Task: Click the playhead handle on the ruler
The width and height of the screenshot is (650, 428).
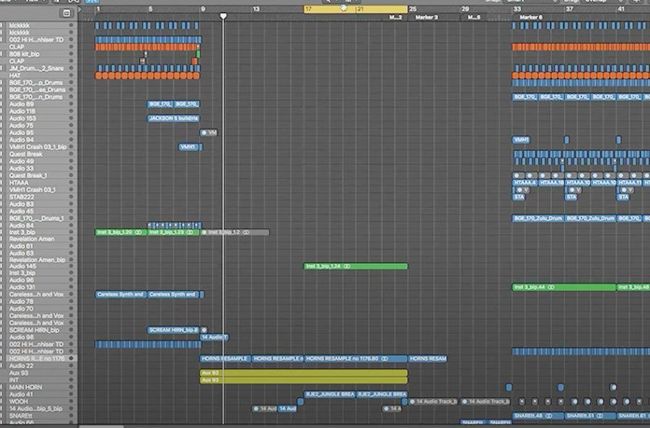Action: 222,15
